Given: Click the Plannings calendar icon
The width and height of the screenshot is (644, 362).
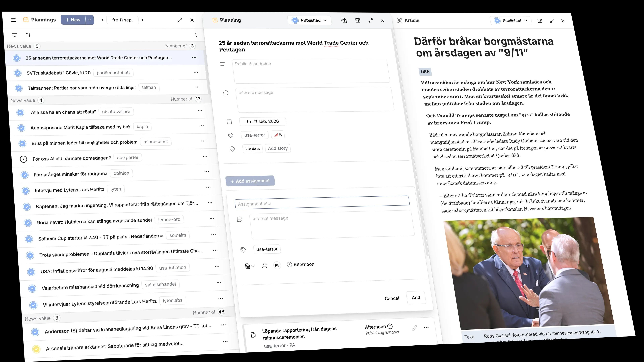Looking at the screenshot, I should [x=26, y=20].
